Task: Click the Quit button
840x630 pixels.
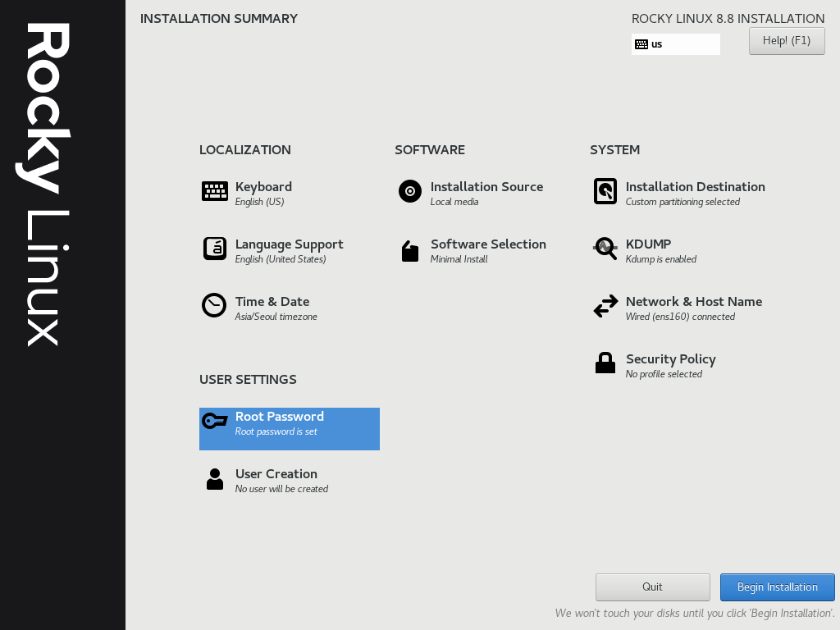Action: point(652,587)
